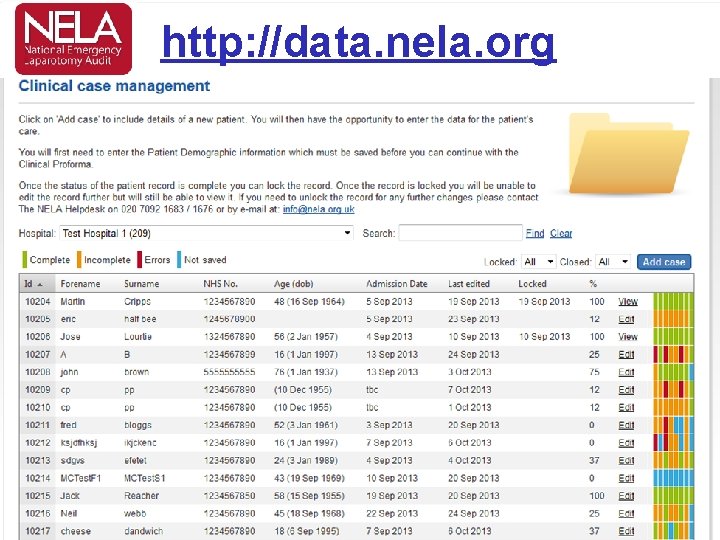Sort by NHS No. column header
Screen dimensions: 720x540
pyautogui.click(x=220, y=284)
